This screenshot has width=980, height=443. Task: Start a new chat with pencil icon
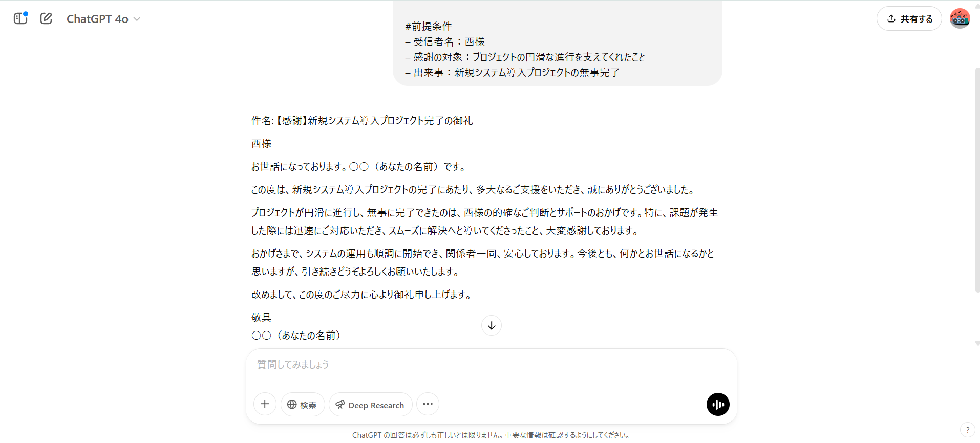click(x=46, y=18)
